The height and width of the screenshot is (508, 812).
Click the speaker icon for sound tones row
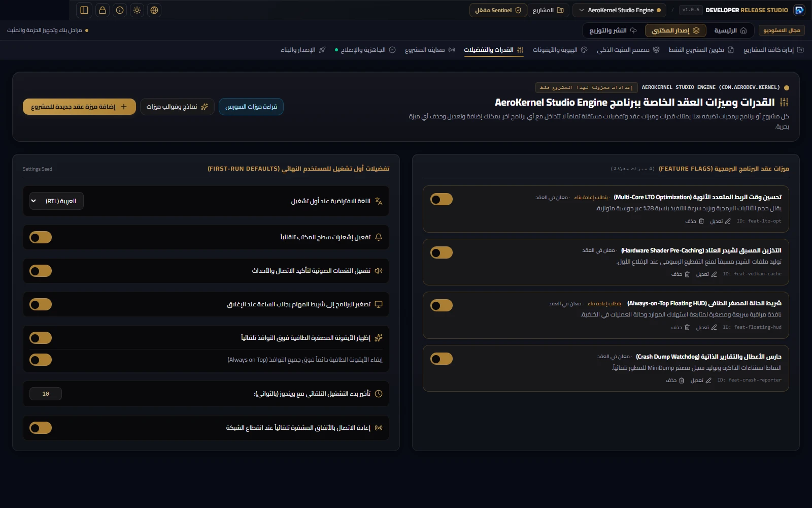coord(379,271)
